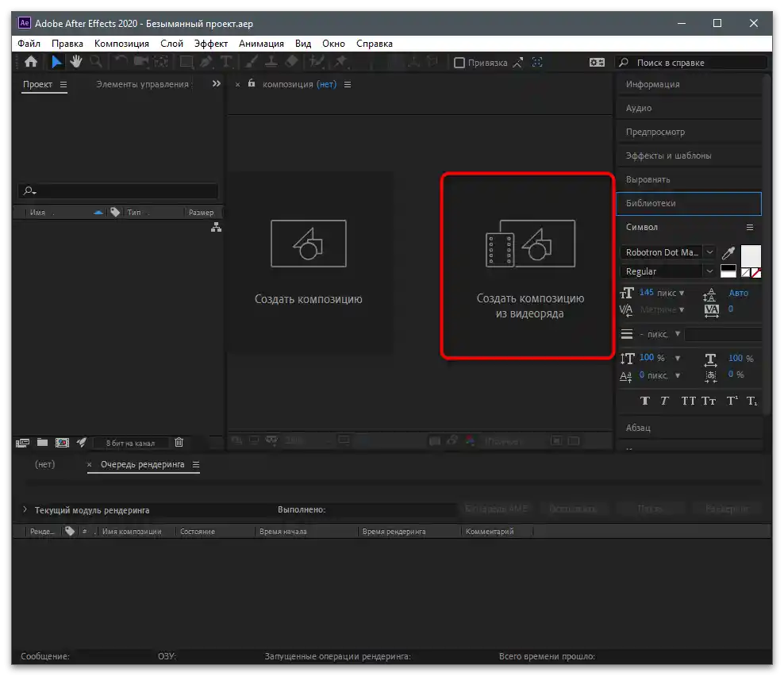Click the Поиск в справке help search field
Screen dimensions: 784x676
click(690, 63)
